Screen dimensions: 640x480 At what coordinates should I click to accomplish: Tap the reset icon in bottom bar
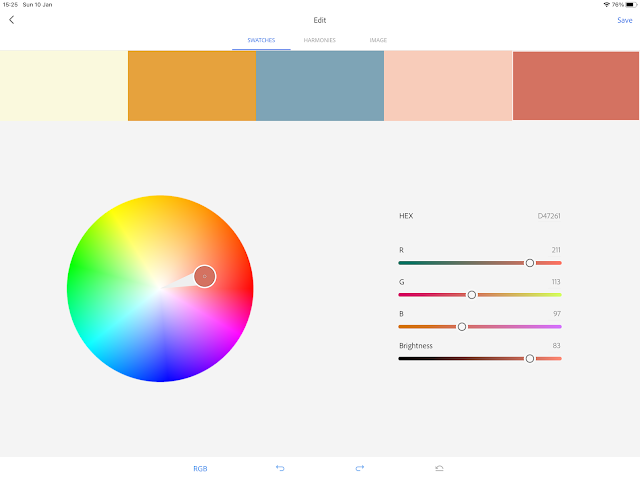439,468
